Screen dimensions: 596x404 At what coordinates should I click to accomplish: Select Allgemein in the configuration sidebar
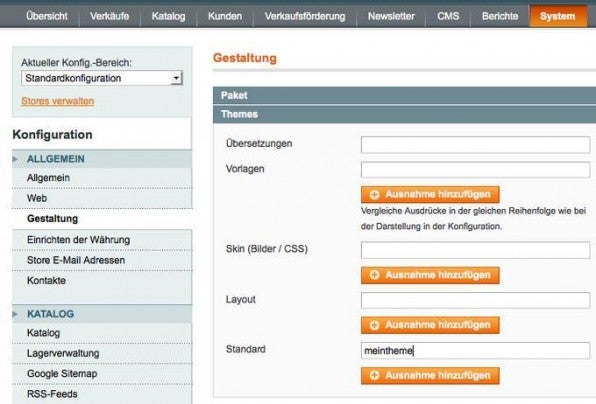pyautogui.click(x=102, y=178)
